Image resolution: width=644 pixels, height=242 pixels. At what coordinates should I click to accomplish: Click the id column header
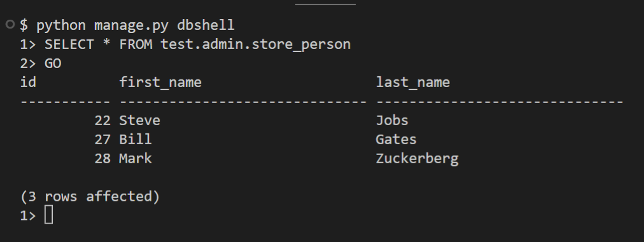tap(29, 82)
